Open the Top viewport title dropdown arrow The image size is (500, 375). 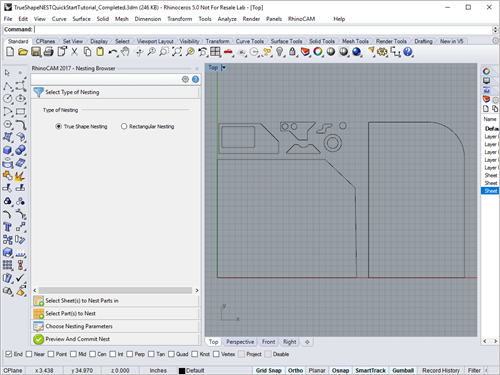(x=224, y=68)
